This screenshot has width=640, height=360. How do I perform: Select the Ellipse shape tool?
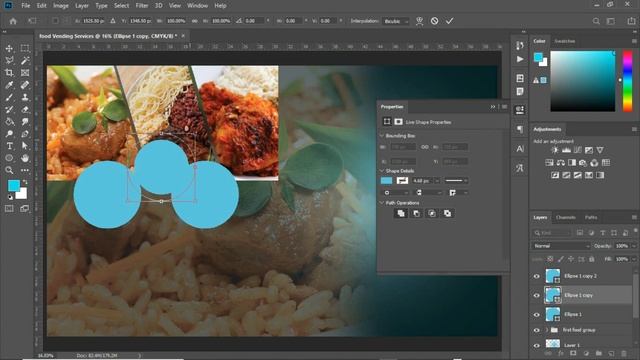(9, 158)
